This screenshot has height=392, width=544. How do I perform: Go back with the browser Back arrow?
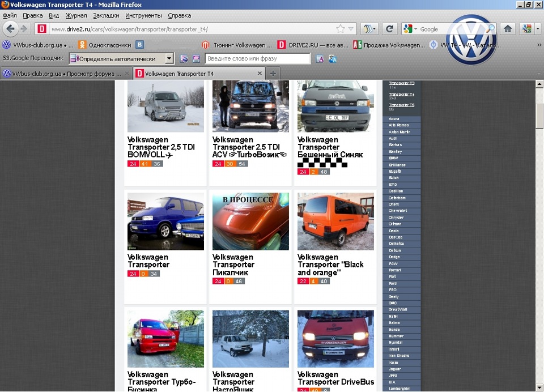(x=10, y=29)
